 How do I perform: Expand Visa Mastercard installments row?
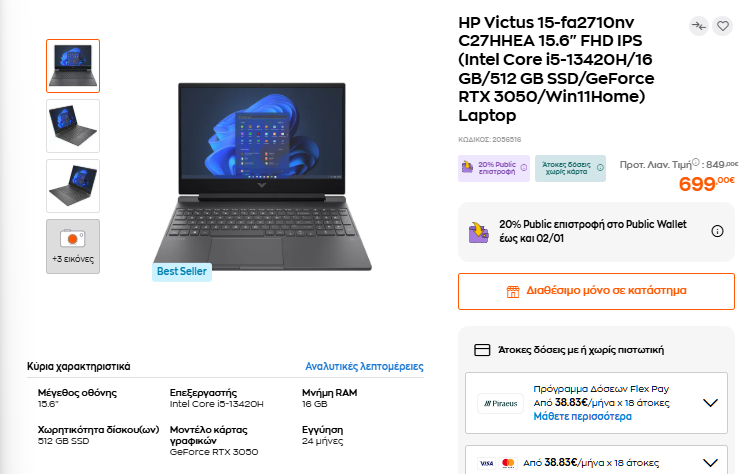coord(710,463)
